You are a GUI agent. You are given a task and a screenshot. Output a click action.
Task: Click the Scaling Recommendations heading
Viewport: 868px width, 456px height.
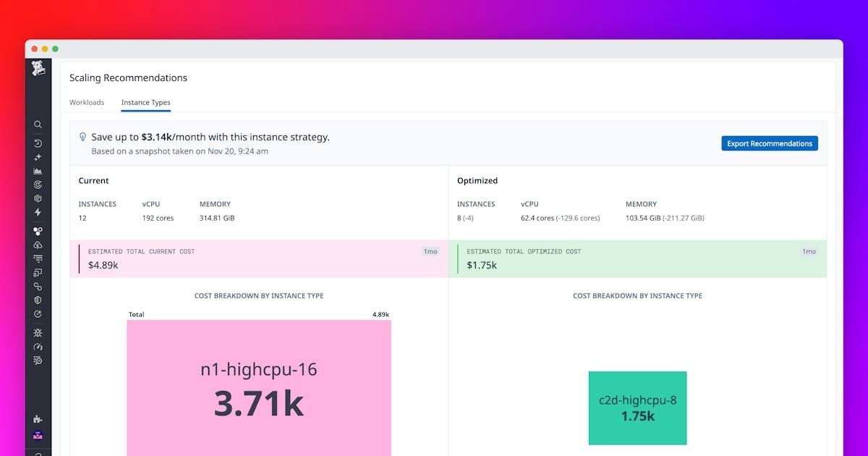(x=128, y=77)
